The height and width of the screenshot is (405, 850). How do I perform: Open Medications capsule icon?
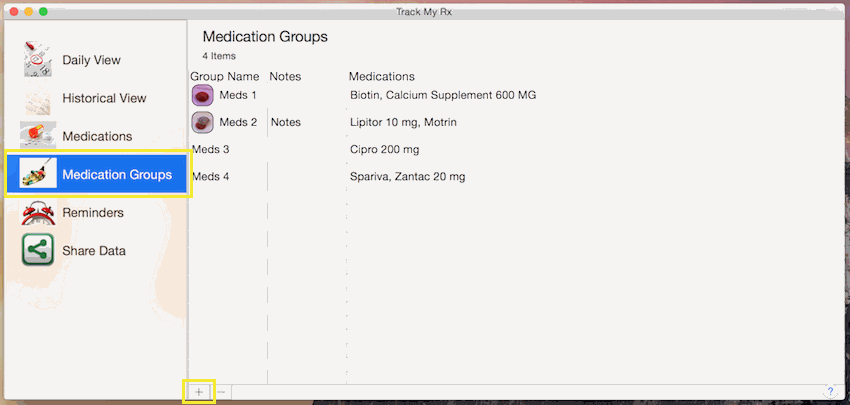click(38, 136)
